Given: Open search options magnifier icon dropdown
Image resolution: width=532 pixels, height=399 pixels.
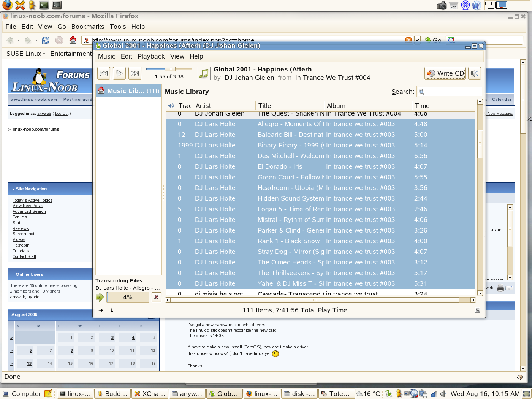Looking at the screenshot, I should pos(421,92).
